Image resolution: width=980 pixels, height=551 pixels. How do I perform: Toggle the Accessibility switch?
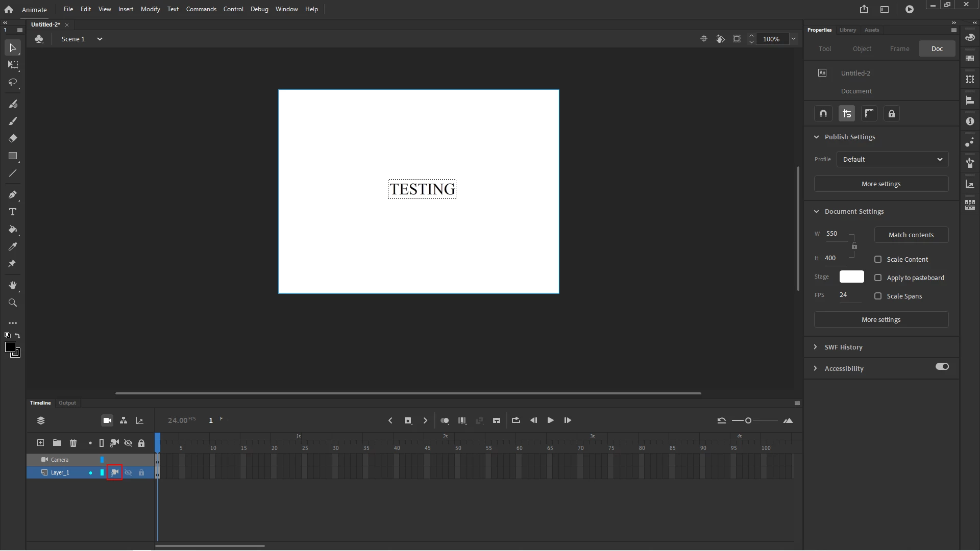(x=942, y=366)
